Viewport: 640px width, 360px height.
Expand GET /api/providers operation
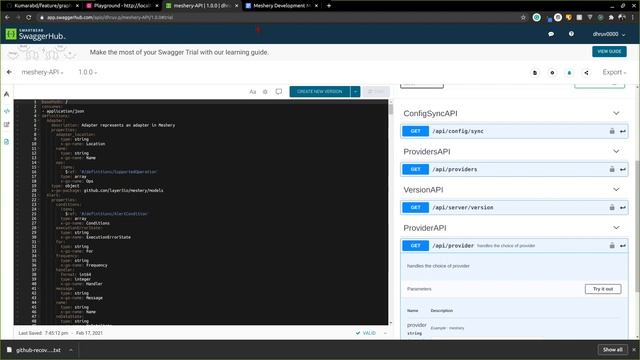pos(514,169)
